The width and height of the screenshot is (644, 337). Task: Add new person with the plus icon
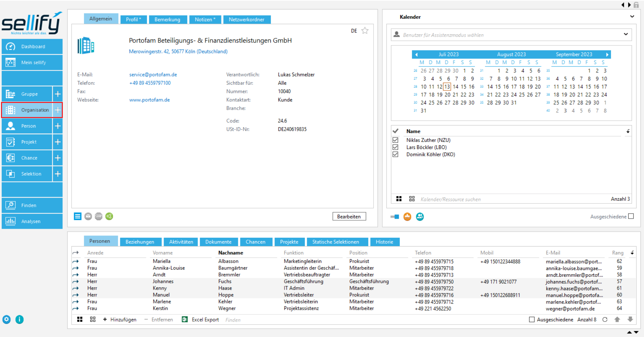click(58, 126)
